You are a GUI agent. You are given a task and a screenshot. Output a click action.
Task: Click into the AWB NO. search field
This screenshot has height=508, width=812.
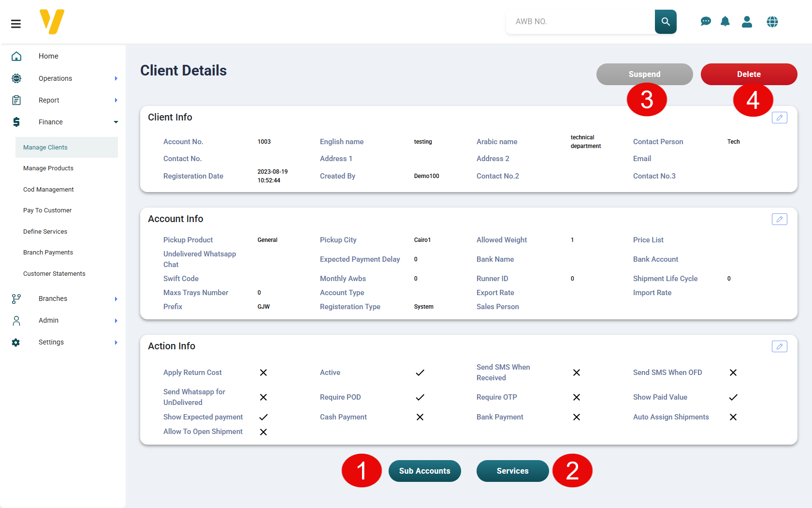coord(580,22)
